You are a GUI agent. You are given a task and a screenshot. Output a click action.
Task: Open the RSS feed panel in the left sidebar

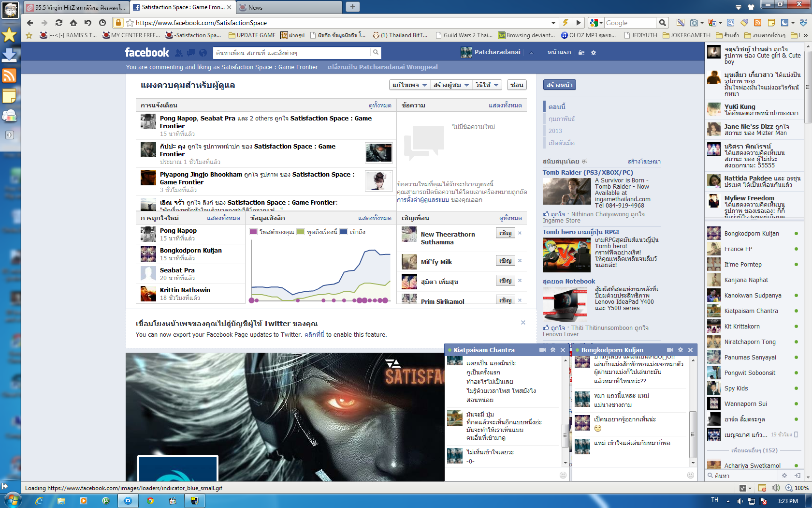click(10, 75)
